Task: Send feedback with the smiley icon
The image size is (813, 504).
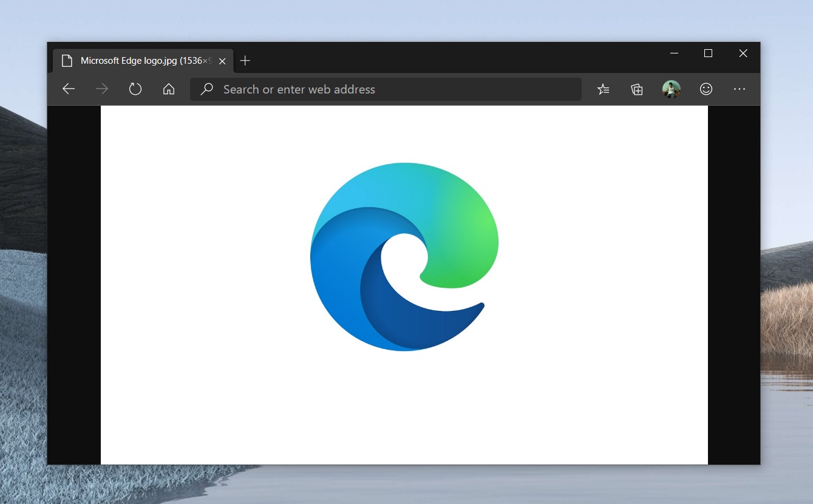Action: click(x=706, y=89)
